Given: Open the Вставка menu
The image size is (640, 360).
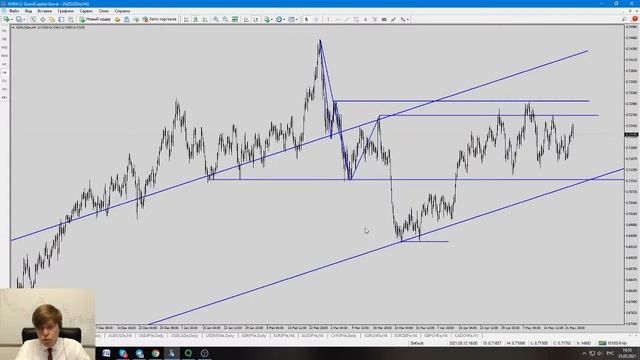Looking at the screenshot, I should coord(44,11).
